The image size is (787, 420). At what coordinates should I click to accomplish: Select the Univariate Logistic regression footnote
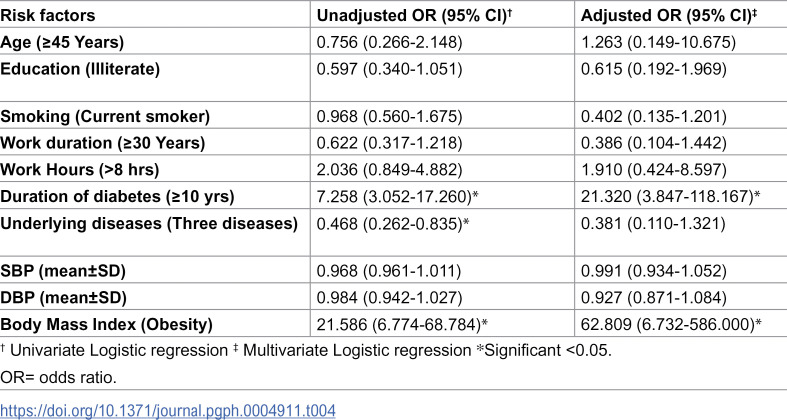click(x=114, y=350)
